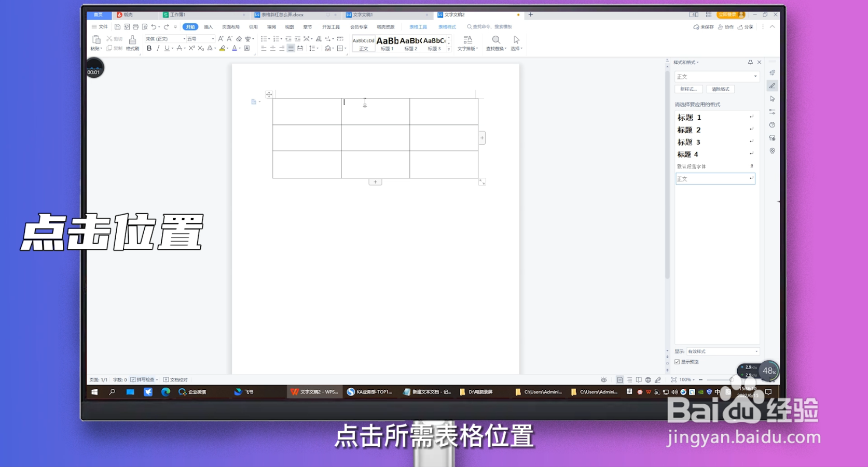Toggle Bold formatting
This screenshot has height=467, width=868.
click(x=149, y=48)
